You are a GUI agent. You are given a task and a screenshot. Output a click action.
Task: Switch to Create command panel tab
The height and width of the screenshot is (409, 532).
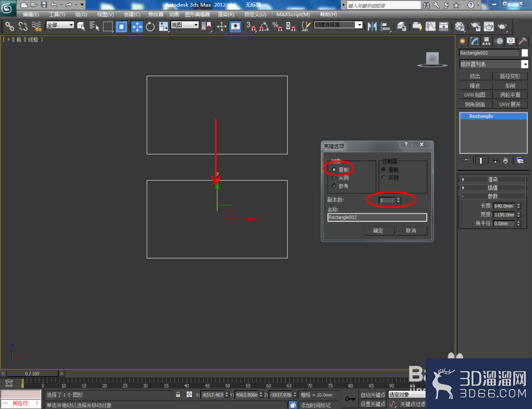(x=462, y=41)
